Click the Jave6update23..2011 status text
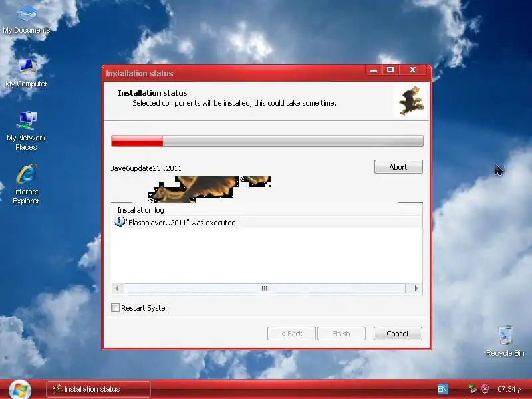The image size is (532, 399). click(146, 168)
